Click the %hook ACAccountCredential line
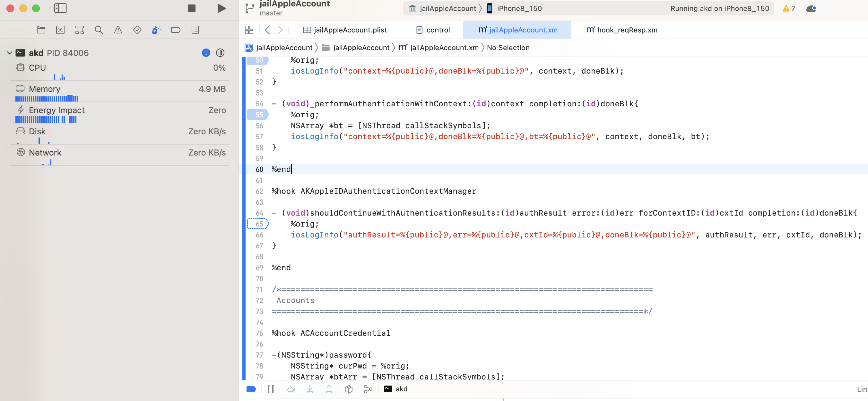Screen dimensions: 868x401 click(x=331, y=333)
